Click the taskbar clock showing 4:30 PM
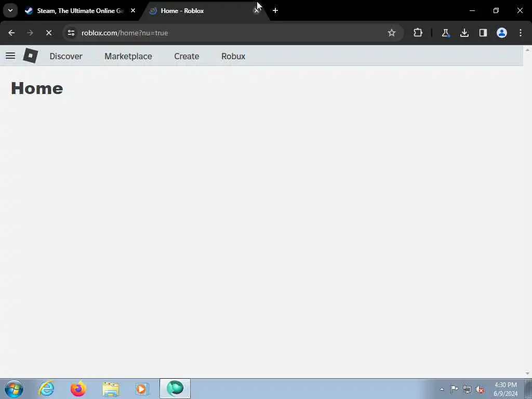The width and height of the screenshot is (532, 399). tap(506, 389)
